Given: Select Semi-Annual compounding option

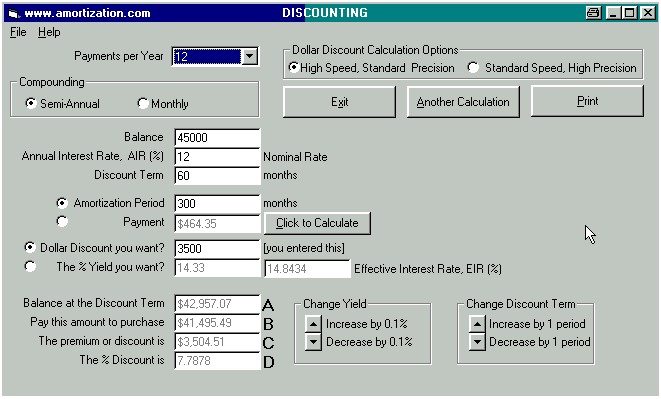Looking at the screenshot, I should [30, 103].
